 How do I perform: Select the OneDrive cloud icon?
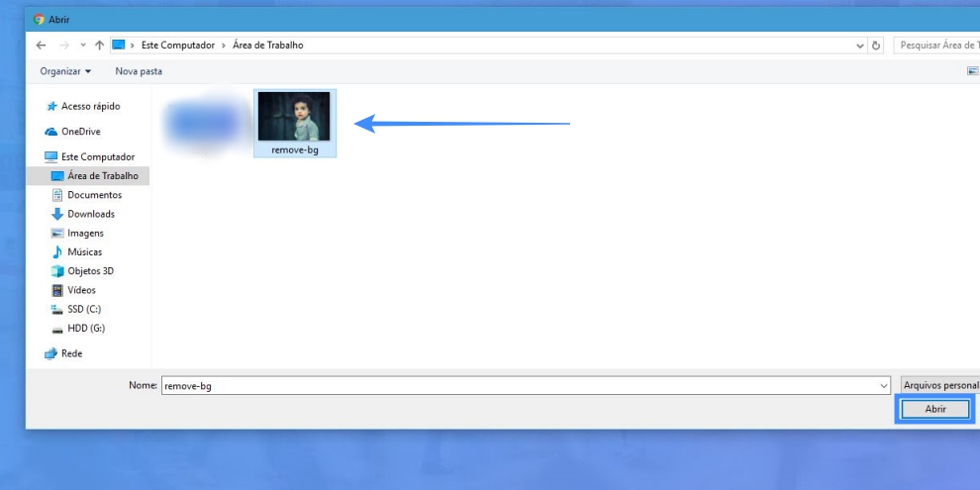52,132
